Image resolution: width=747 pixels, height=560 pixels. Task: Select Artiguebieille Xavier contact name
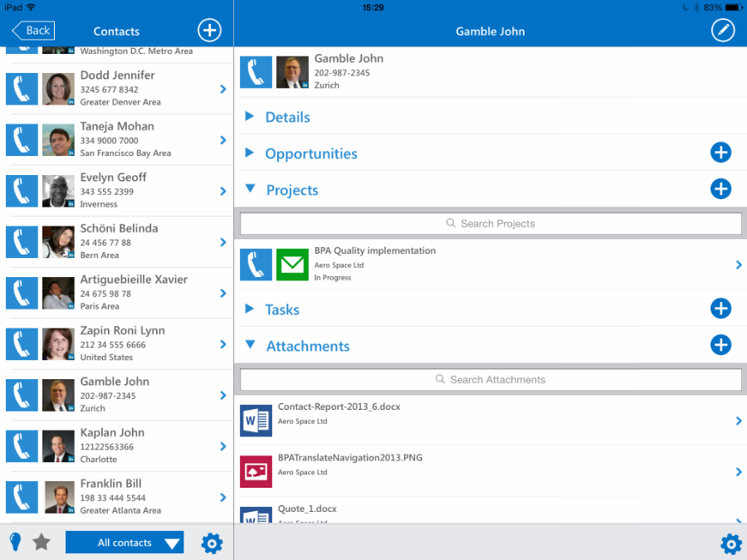[134, 279]
